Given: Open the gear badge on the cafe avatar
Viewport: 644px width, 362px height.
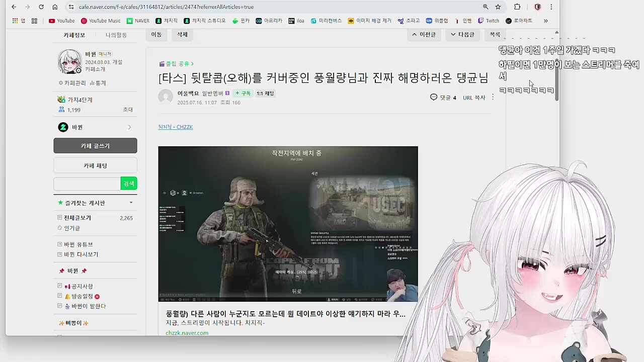Looking at the screenshot, I should pos(78,70).
